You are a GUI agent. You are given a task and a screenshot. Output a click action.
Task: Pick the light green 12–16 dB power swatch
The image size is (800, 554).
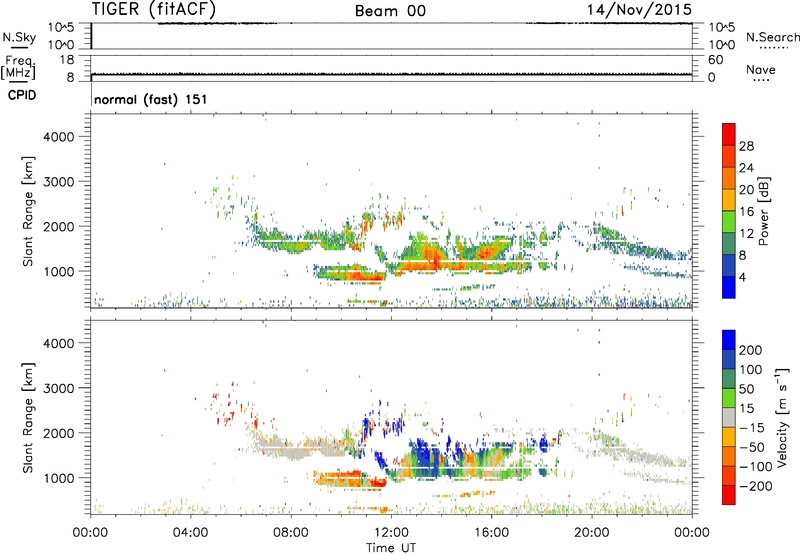pos(729,222)
